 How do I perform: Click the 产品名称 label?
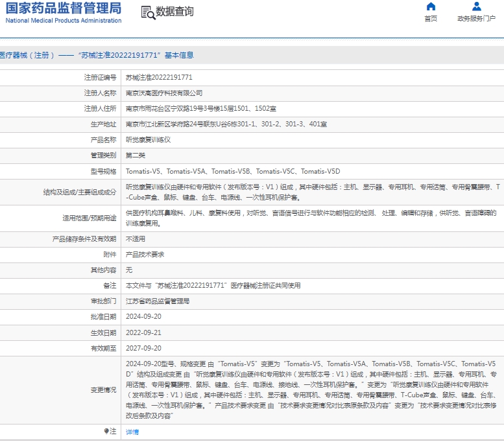coord(104,140)
